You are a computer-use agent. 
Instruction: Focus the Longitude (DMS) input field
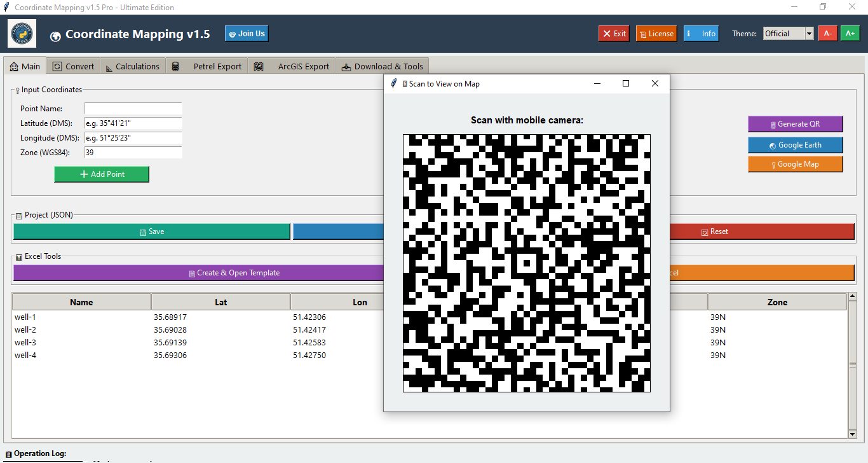click(x=133, y=138)
